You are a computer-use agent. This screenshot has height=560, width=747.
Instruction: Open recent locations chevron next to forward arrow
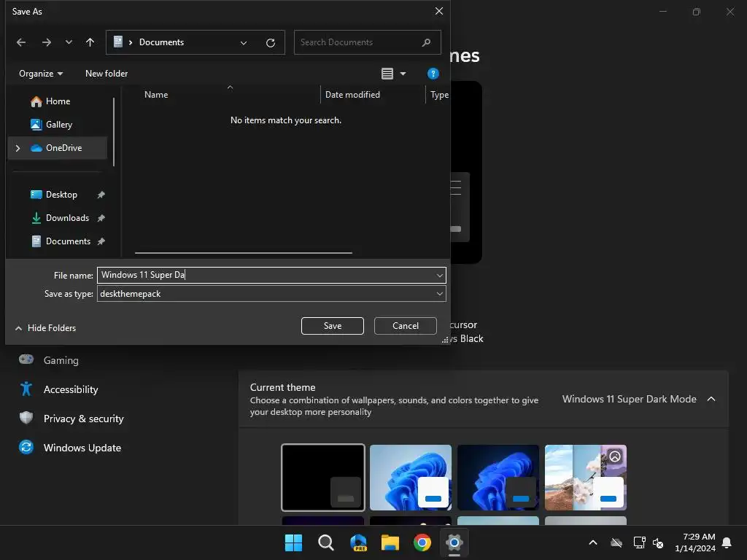69,42
